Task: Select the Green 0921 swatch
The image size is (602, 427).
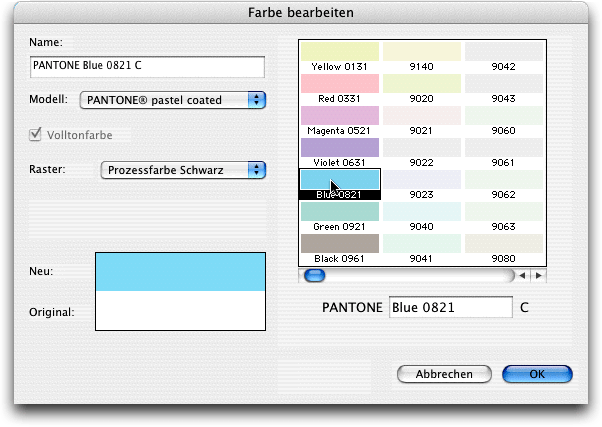Action: click(x=340, y=212)
